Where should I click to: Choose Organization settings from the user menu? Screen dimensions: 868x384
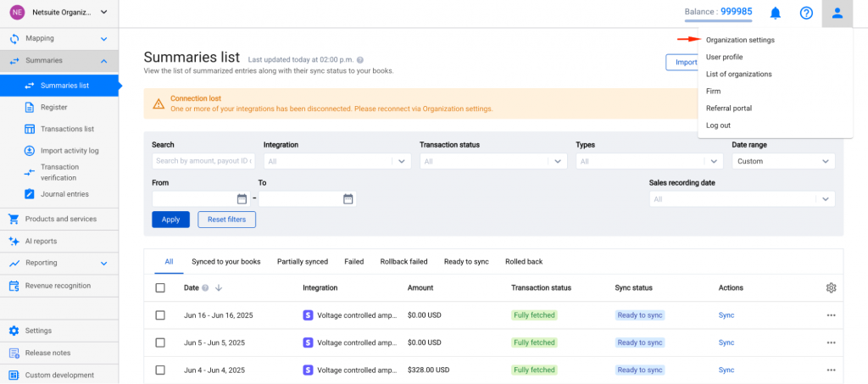click(x=739, y=40)
